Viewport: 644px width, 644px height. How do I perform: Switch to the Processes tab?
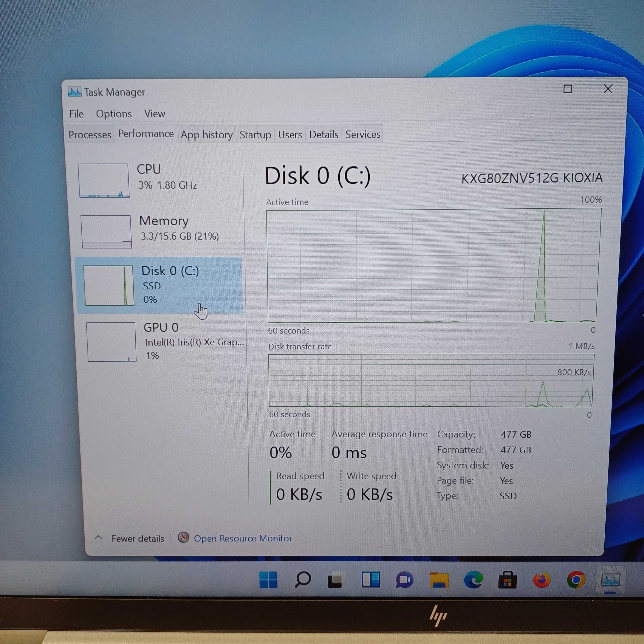(x=90, y=135)
